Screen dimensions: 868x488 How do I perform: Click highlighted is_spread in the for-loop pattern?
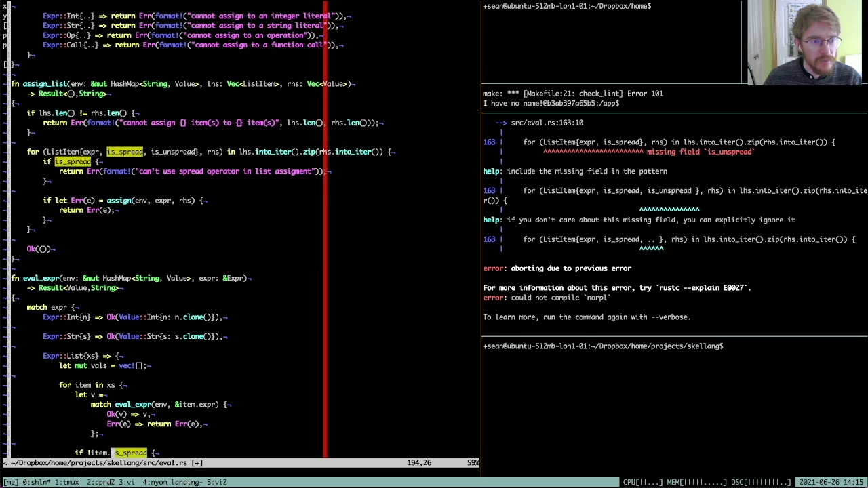[x=125, y=152]
